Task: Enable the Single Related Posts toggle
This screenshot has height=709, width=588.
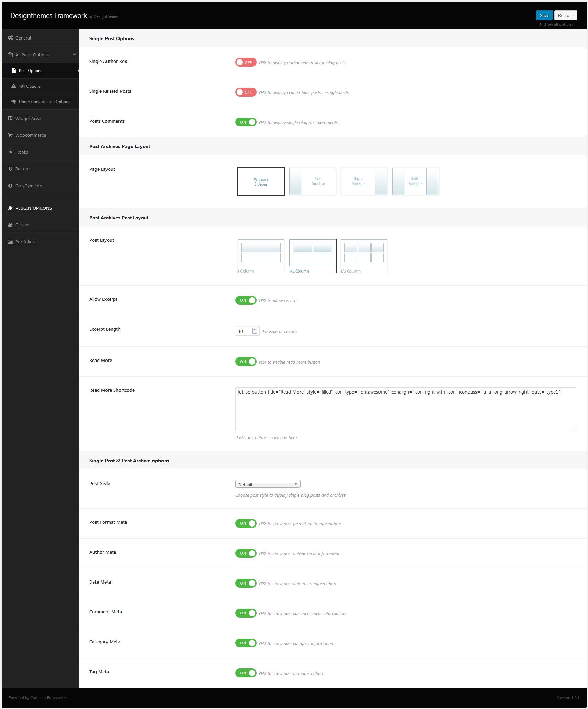Action: [x=246, y=92]
